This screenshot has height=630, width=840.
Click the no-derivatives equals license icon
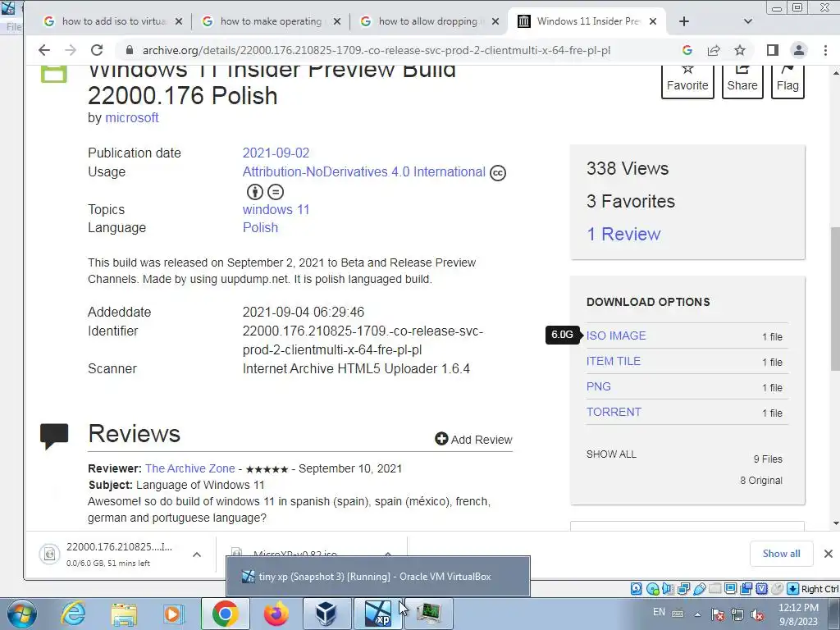pos(276,192)
